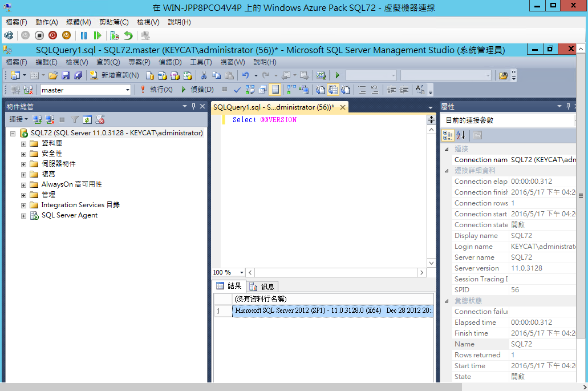Switch to the 結果 results tab

[x=229, y=286]
